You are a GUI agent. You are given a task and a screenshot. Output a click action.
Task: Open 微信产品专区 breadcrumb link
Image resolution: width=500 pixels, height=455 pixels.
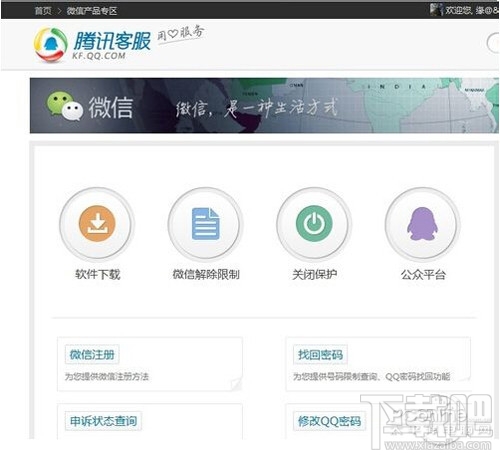[x=92, y=11]
